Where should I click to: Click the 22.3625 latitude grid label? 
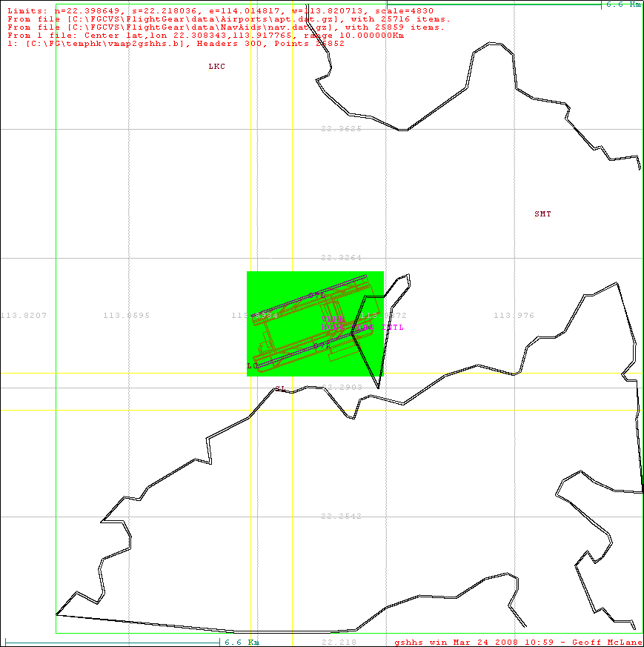341,129
